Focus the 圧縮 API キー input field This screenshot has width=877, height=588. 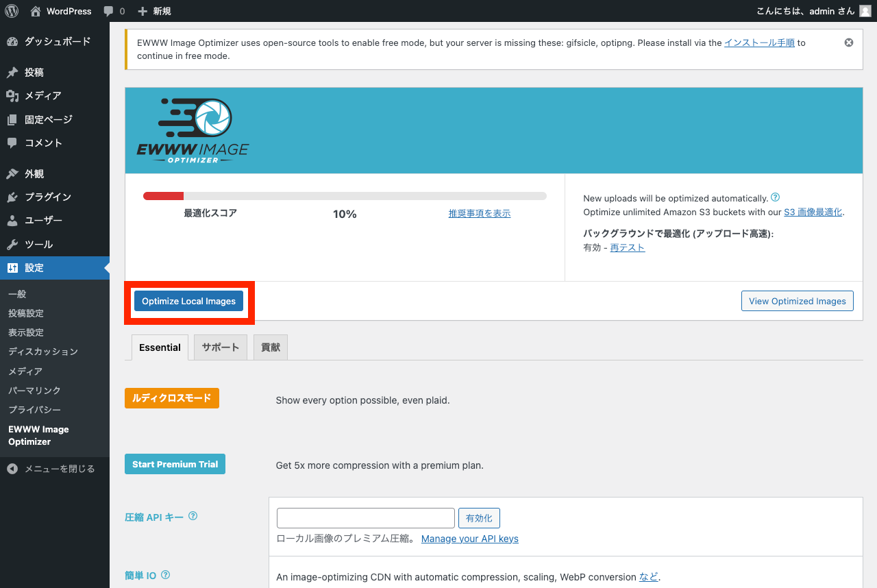pyautogui.click(x=366, y=518)
